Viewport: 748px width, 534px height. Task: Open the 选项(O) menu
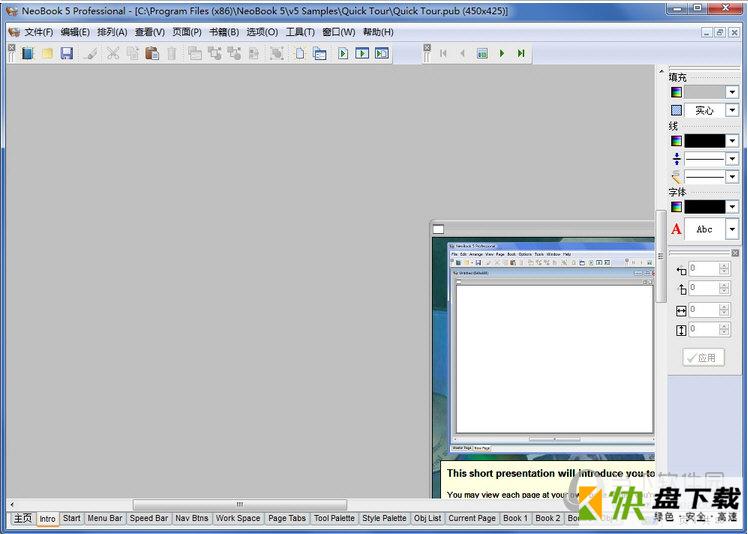point(262,32)
